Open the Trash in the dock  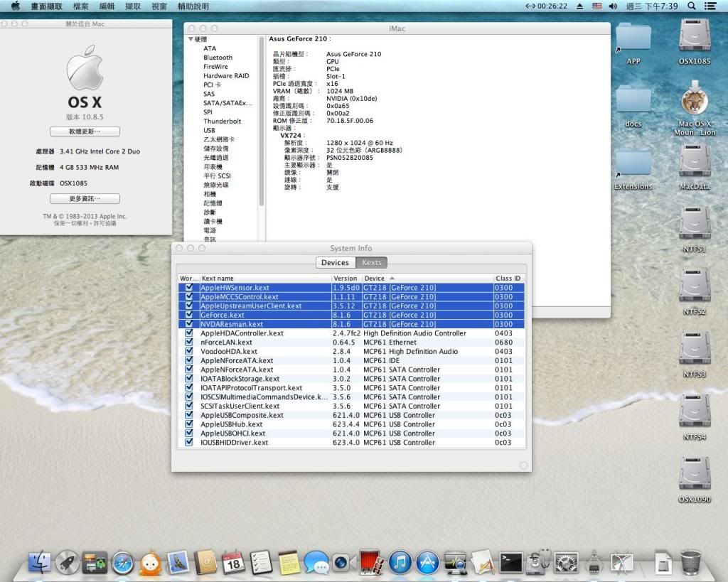690,561
